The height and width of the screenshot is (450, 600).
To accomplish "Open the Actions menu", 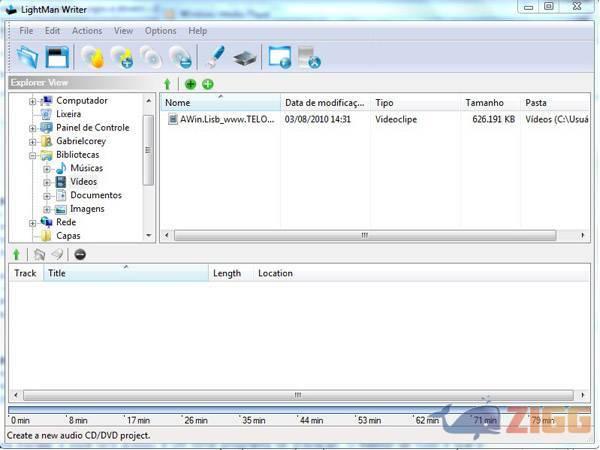I will tap(87, 31).
